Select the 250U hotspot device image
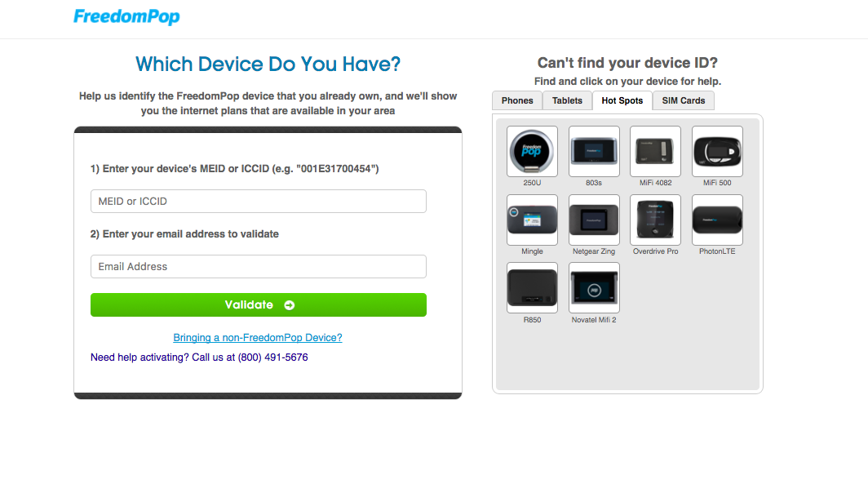 pos(532,151)
